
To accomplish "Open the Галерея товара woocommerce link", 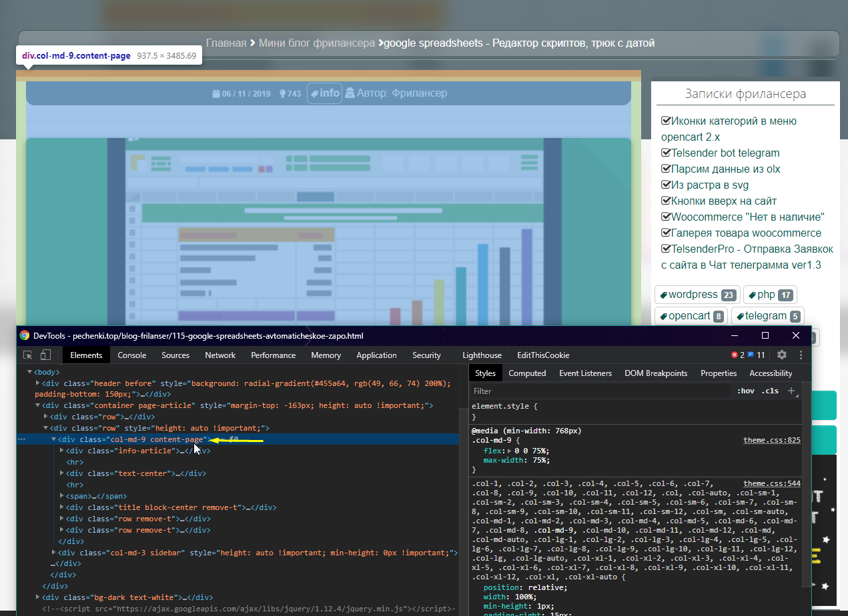I will 747,233.
